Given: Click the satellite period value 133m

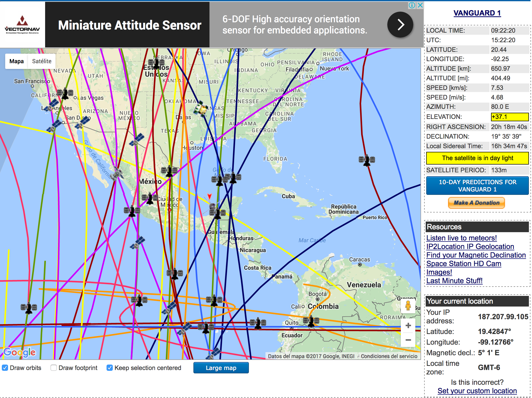Looking at the screenshot, I should [x=499, y=170].
